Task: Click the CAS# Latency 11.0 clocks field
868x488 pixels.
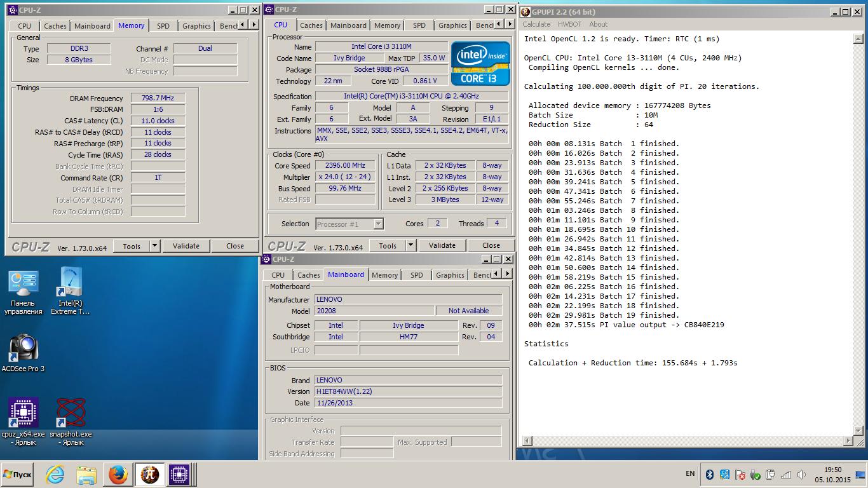Action: tap(158, 121)
